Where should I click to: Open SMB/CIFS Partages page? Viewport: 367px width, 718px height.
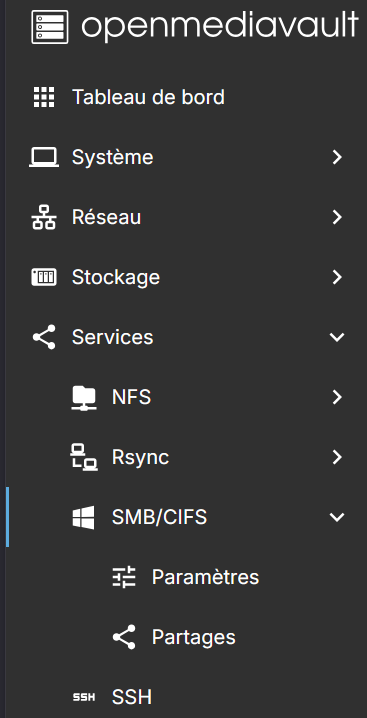(x=194, y=637)
